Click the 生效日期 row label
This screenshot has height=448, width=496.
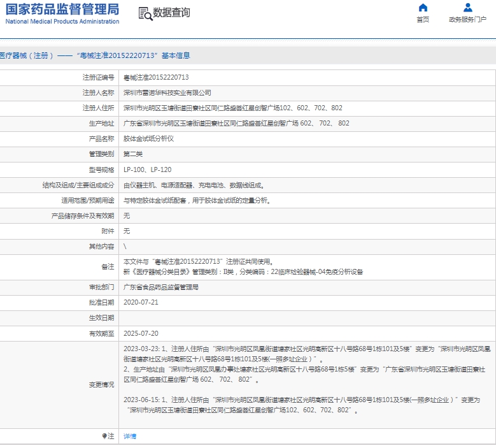[x=101, y=318]
